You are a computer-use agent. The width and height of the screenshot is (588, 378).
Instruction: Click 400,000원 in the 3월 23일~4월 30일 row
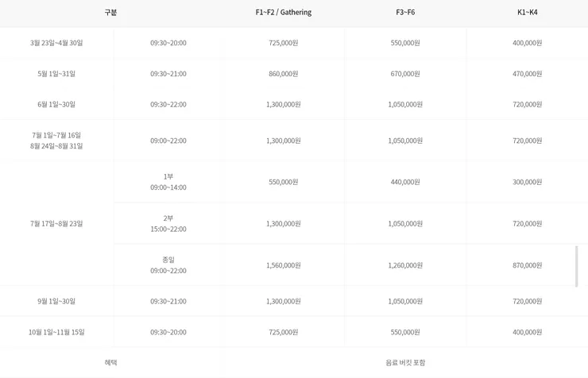[x=528, y=43]
